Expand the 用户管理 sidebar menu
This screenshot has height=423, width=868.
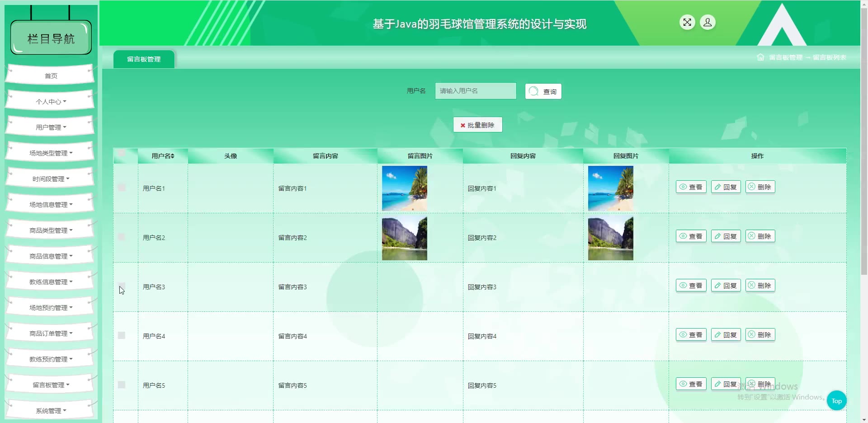pos(51,127)
